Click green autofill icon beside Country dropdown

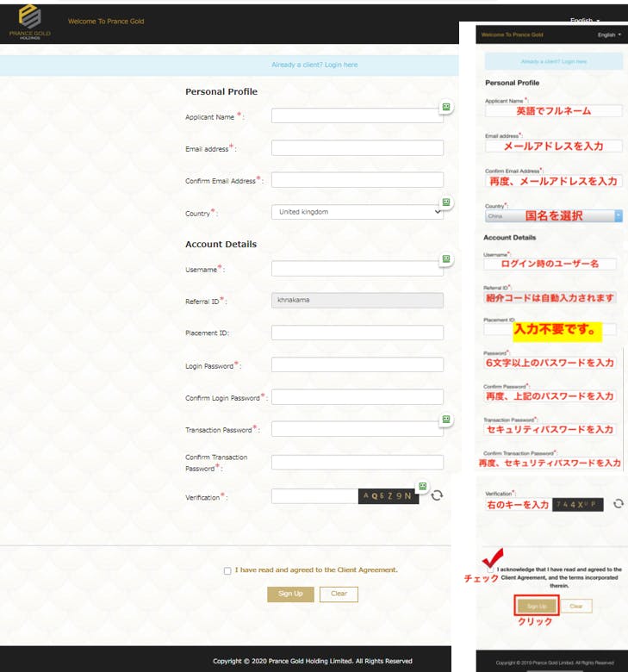click(x=446, y=202)
